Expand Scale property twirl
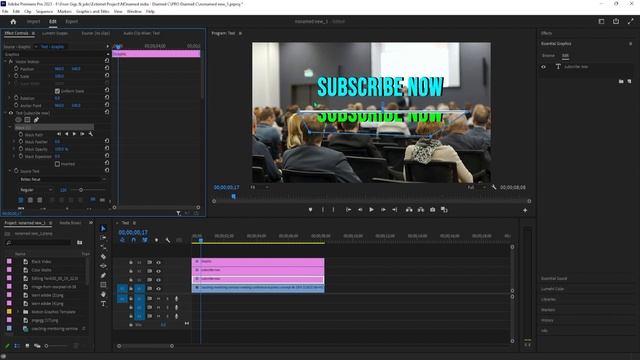The image size is (640, 360). pyautogui.click(x=9, y=76)
